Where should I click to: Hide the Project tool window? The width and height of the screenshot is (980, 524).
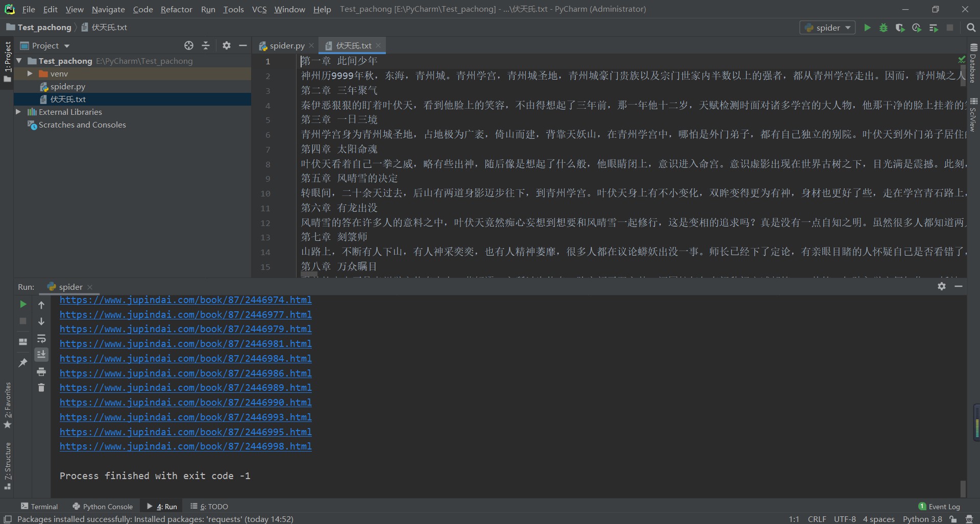tap(243, 45)
